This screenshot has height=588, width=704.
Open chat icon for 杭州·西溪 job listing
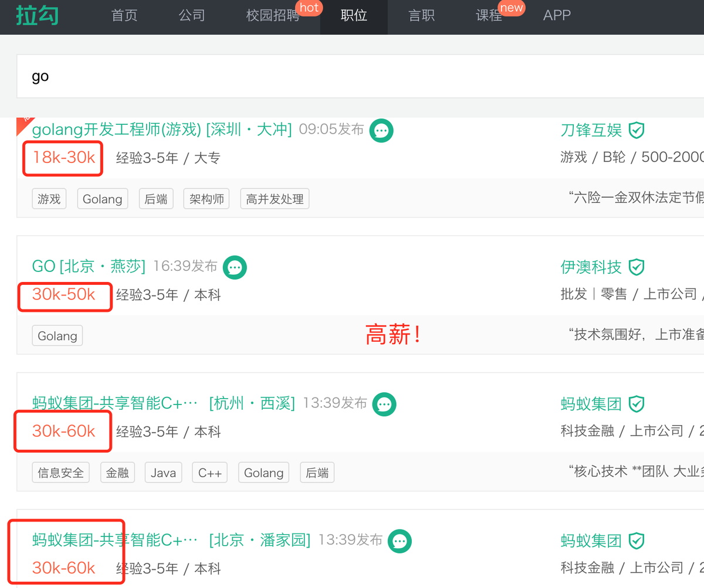(384, 404)
